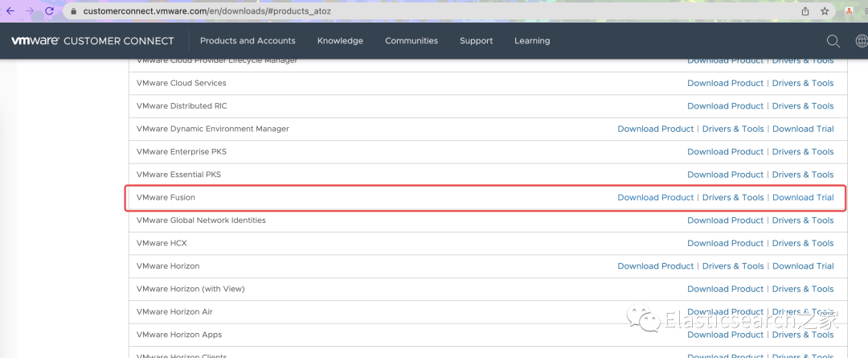Open the language globe icon
This screenshot has width=868, height=358.
tap(862, 40)
